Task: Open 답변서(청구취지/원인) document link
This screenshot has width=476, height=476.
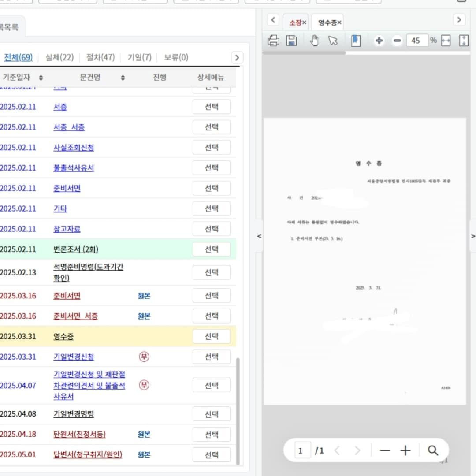Action: [87, 454]
